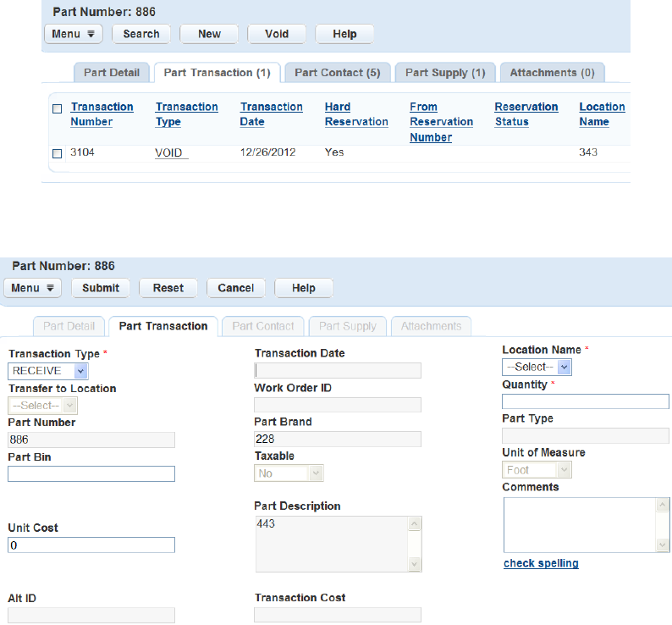Click the Search button

coord(141,34)
